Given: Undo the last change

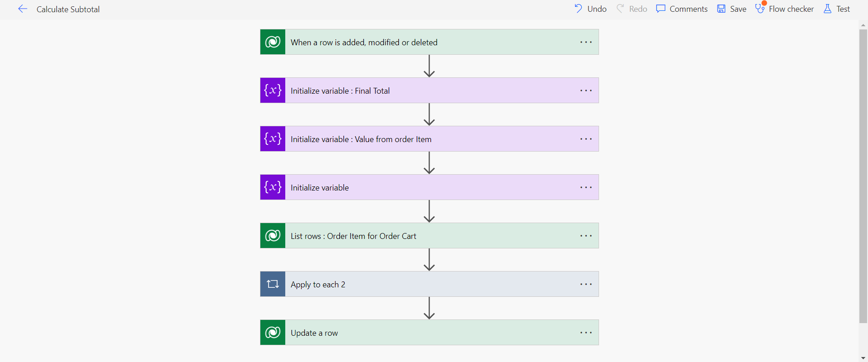Looking at the screenshot, I should (x=590, y=9).
